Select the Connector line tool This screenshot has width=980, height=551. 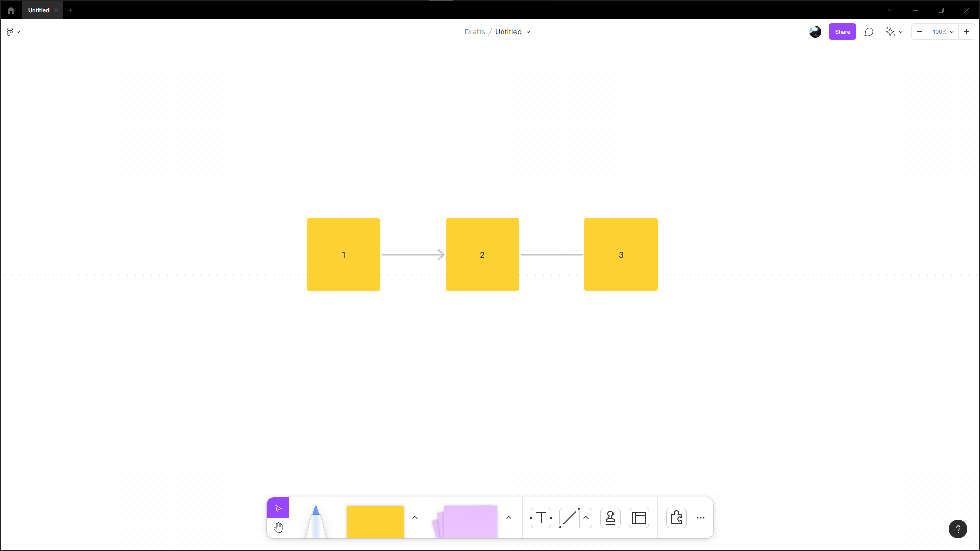pyautogui.click(x=570, y=518)
